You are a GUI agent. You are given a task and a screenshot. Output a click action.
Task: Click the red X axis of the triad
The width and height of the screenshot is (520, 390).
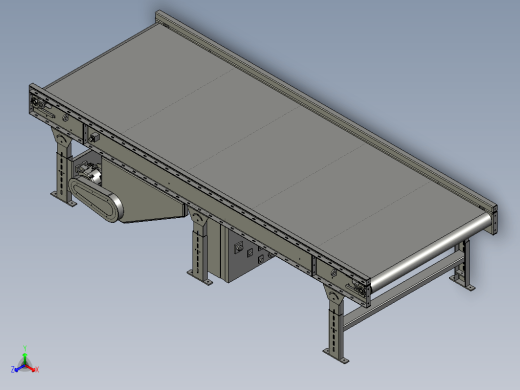pyautogui.click(x=33, y=369)
